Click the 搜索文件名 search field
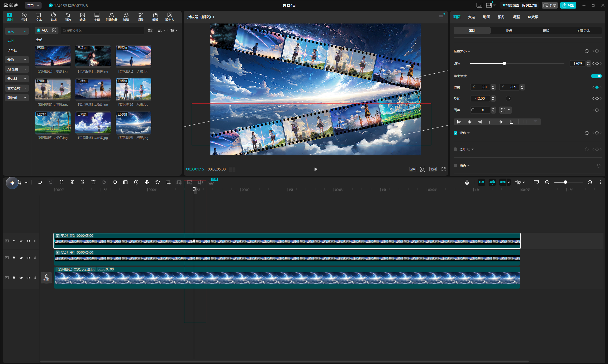The height and width of the screenshot is (364, 608). click(103, 30)
